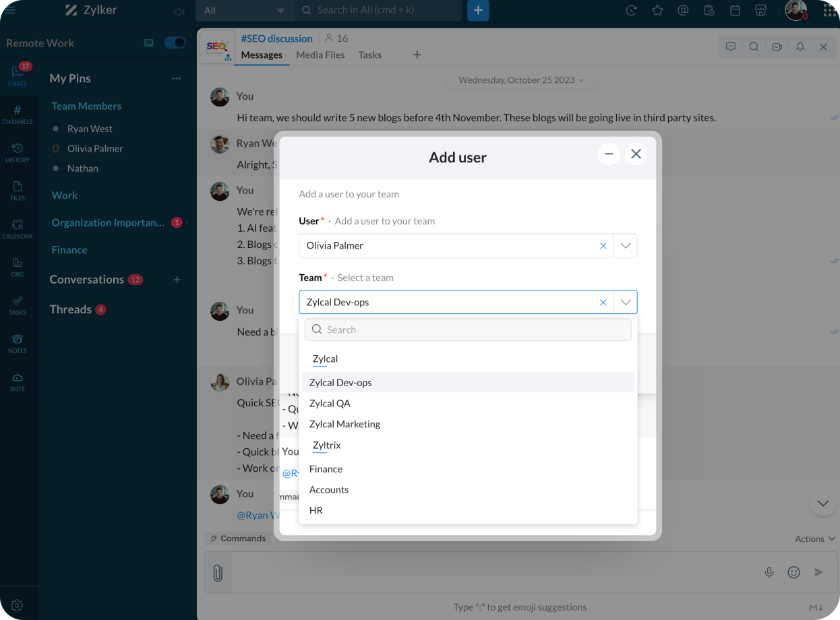Viewport: 840px width, 620px height.
Task: Minimize the Add user dialog
Action: tap(609, 154)
